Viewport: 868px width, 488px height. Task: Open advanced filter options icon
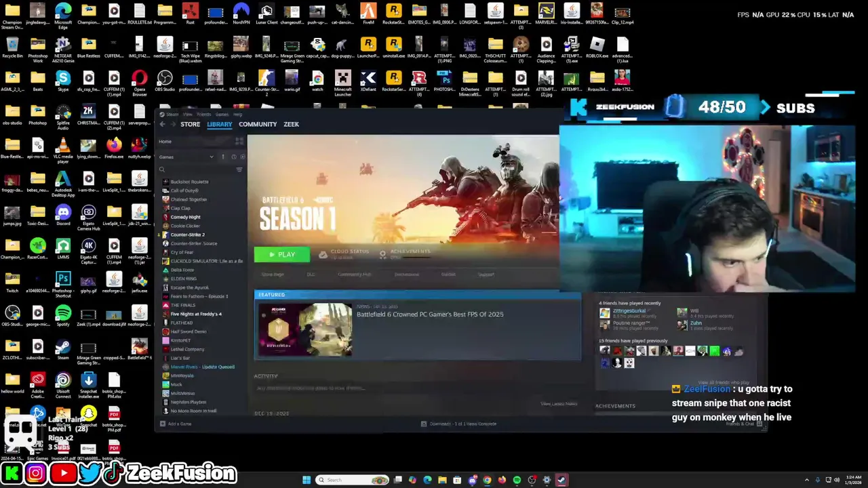pyautogui.click(x=239, y=169)
